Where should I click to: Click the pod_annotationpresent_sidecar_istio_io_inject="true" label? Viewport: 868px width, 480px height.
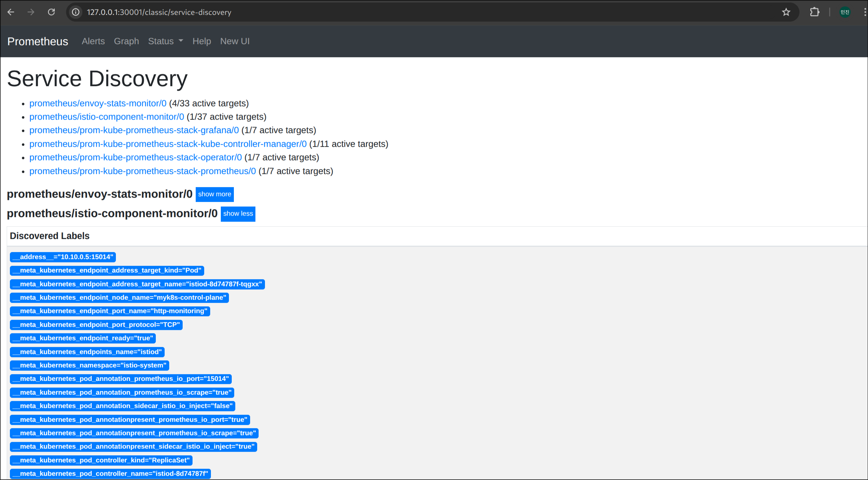[134, 446]
